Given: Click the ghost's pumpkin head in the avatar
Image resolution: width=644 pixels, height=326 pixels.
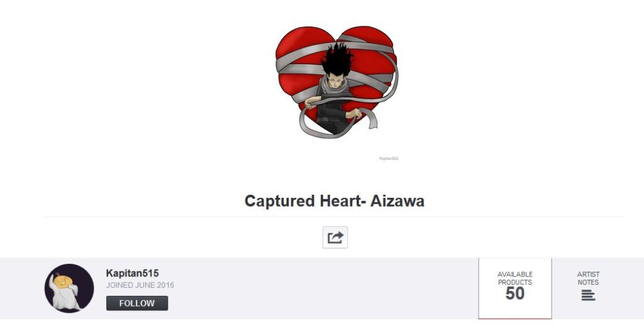Looking at the screenshot, I should [63, 283].
